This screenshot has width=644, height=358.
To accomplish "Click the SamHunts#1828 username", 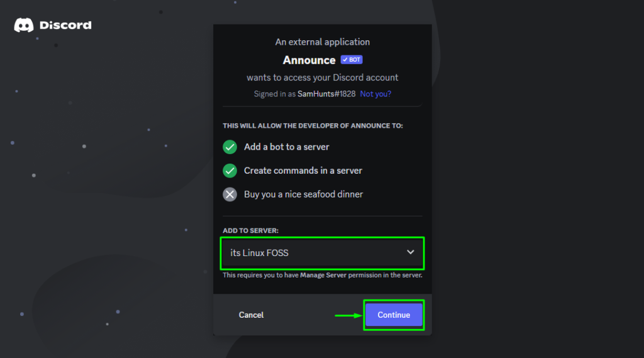I will (326, 94).
